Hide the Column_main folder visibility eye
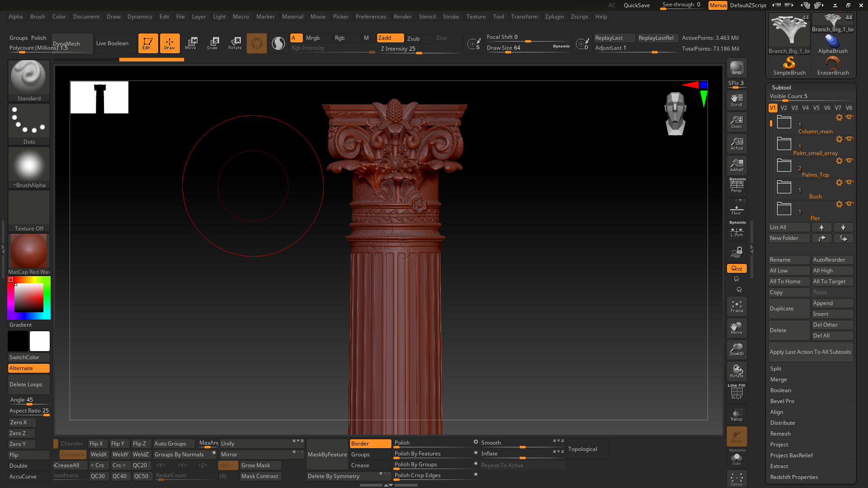The height and width of the screenshot is (488, 868). tap(849, 117)
